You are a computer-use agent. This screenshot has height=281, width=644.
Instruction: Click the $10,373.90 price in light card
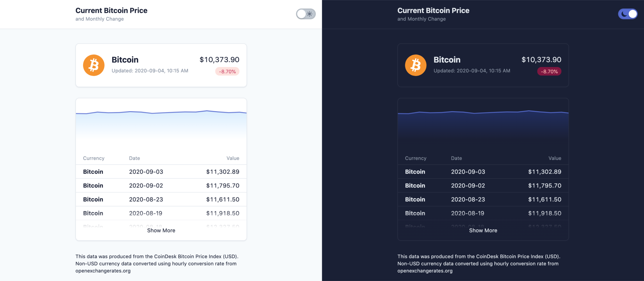coord(219,60)
